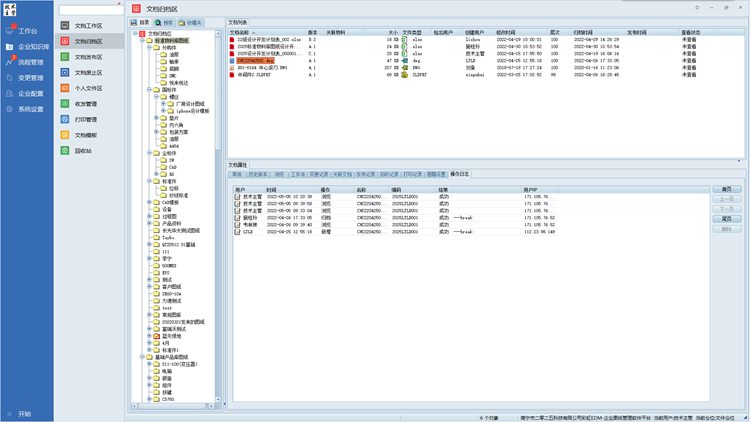Click the 开始 start button
The height and width of the screenshot is (422, 750).
tap(24, 413)
